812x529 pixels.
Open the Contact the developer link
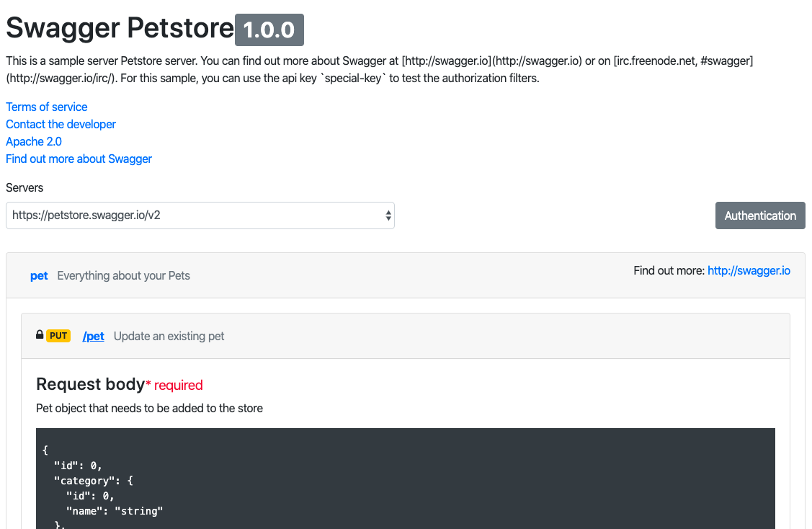point(61,125)
